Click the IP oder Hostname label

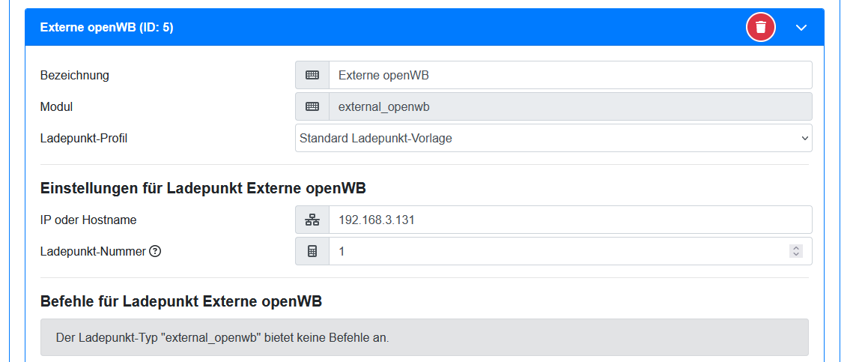coord(88,220)
